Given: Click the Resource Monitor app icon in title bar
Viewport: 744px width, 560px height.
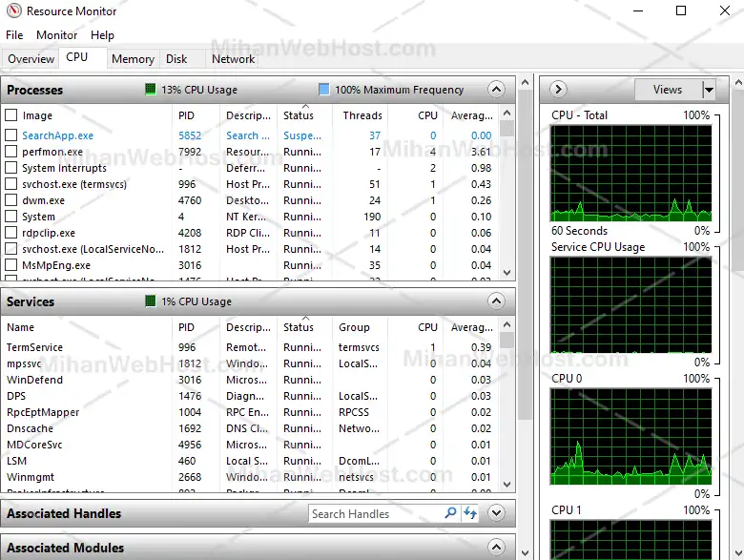Looking at the screenshot, I should click(12, 11).
